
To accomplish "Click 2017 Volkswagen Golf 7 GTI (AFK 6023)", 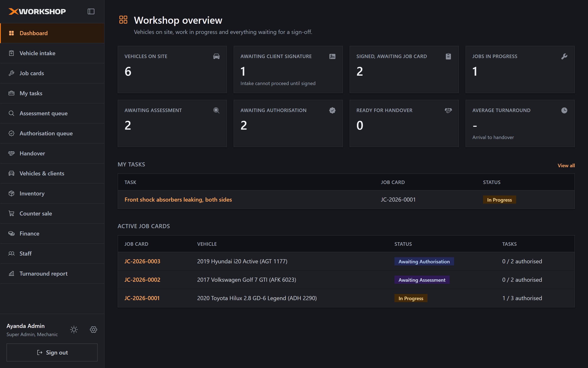I will click(247, 280).
